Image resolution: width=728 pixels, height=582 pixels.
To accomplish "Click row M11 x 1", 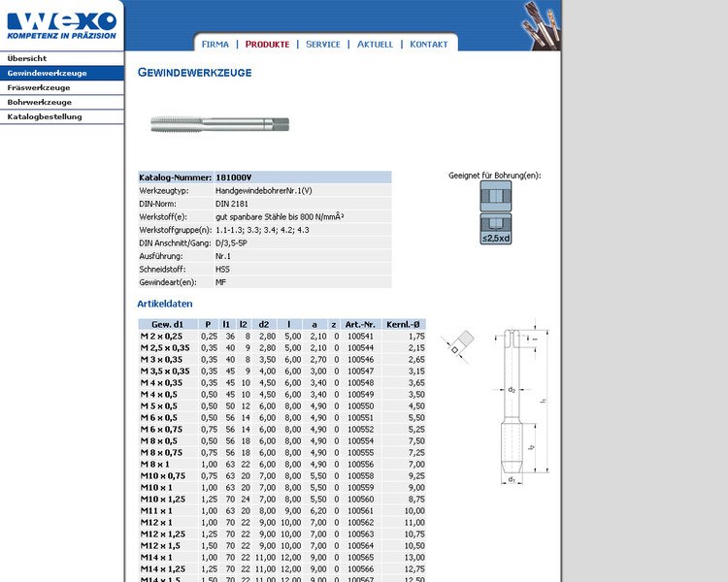I will point(281,511).
